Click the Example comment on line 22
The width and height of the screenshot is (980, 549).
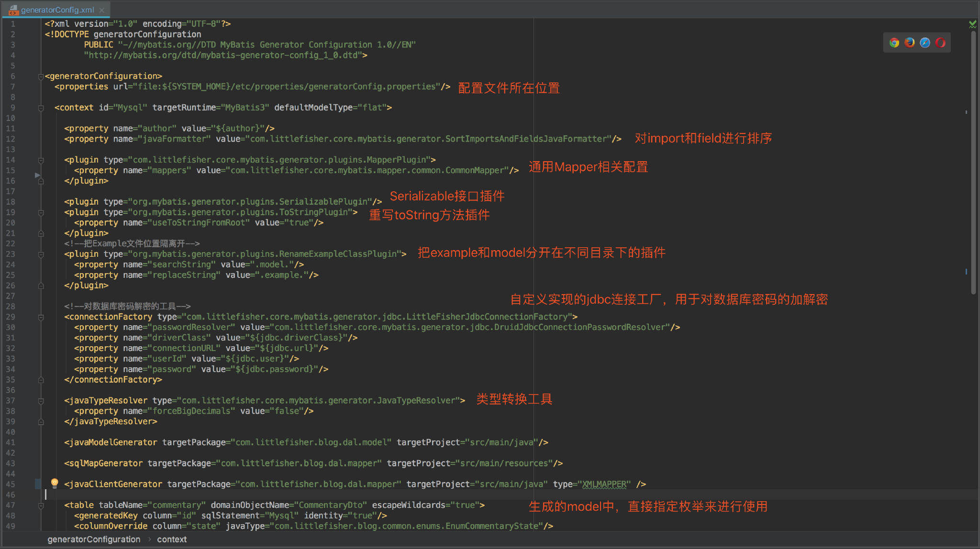coord(132,243)
